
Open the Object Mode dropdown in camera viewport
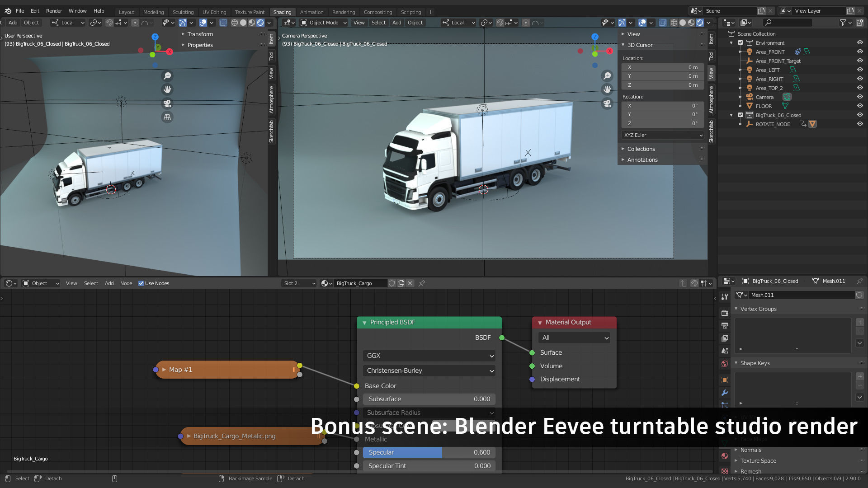click(323, 23)
